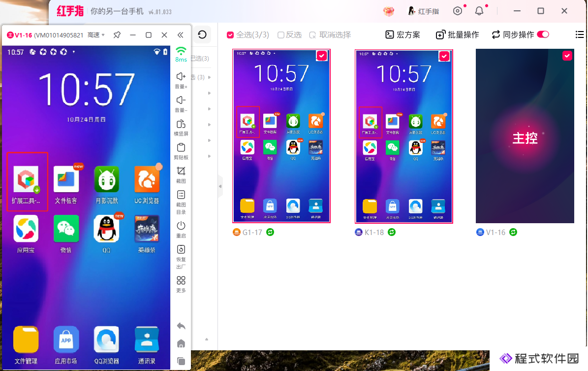Click the G1-17 device name
Image resolution: width=588 pixels, height=371 pixels.
tap(252, 233)
